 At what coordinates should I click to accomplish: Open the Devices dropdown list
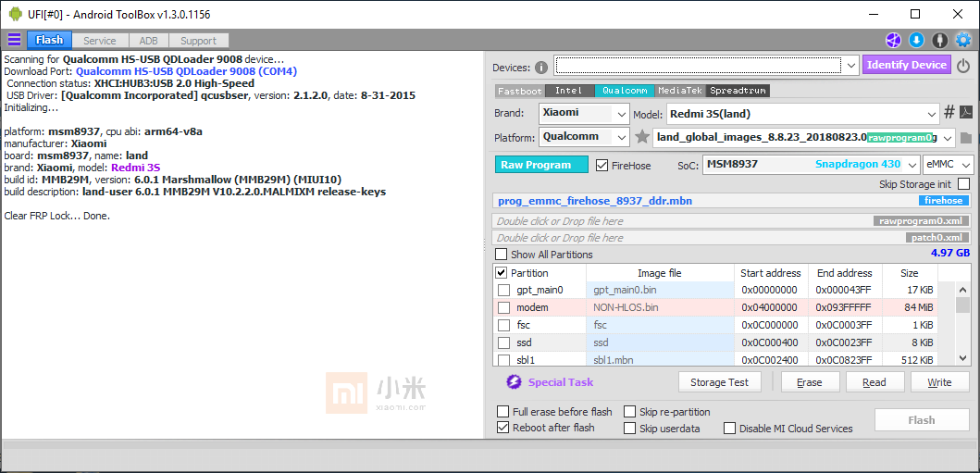[x=851, y=66]
